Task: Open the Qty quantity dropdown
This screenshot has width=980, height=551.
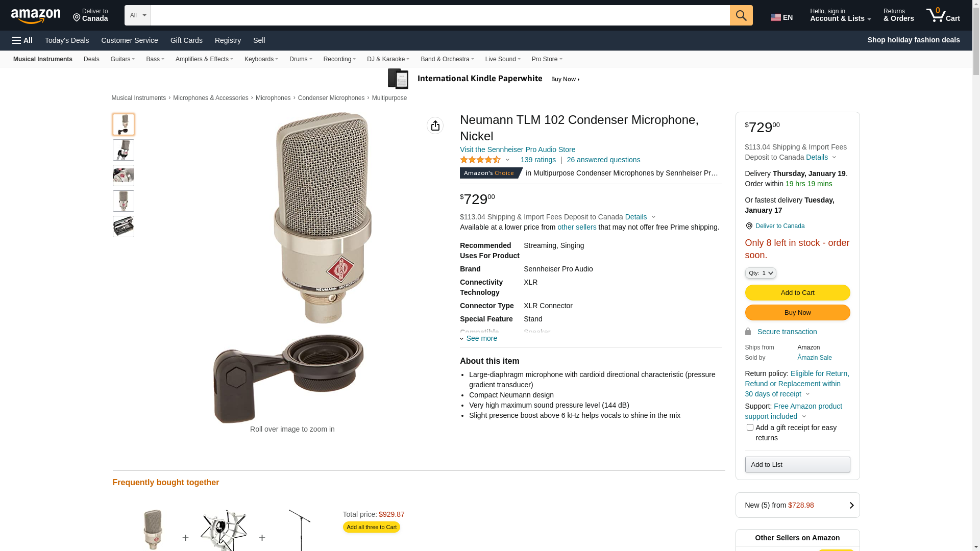Action: pyautogui.click(x=760, y=273)
